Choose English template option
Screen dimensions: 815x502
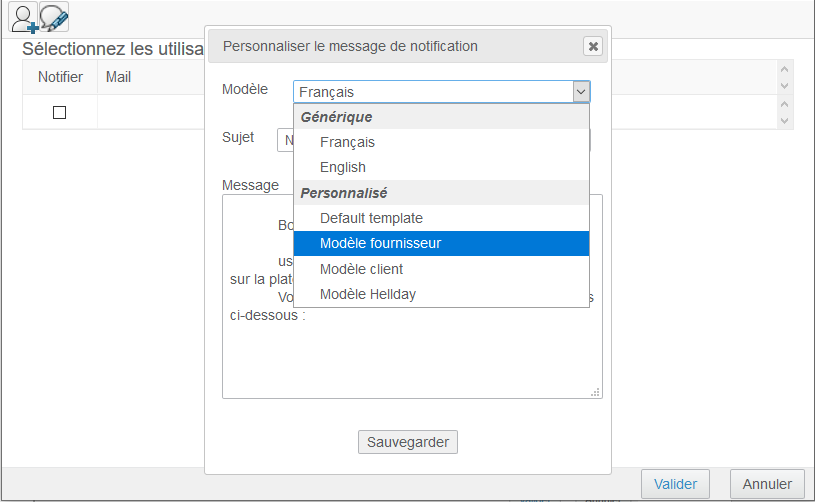click(x=343, y=167)
